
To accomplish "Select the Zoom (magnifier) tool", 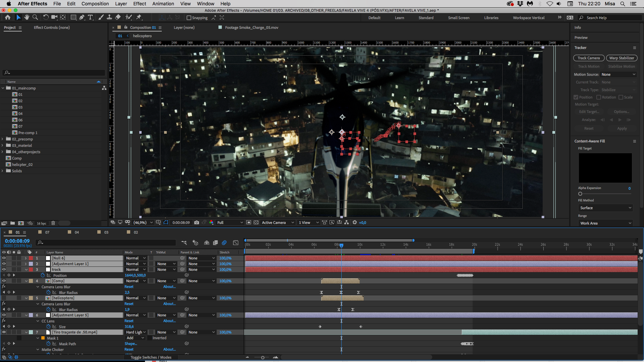I will 35,17.
